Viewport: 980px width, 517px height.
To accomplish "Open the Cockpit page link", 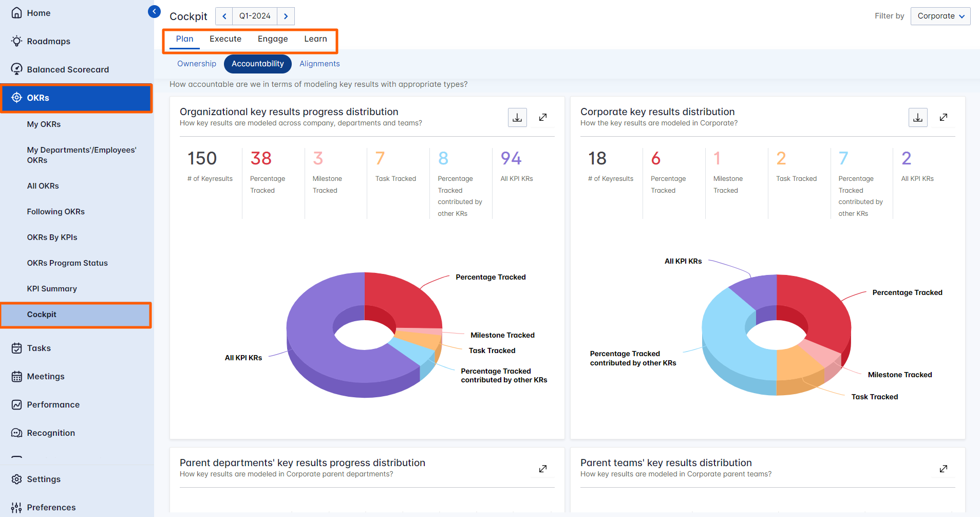I will [42, 314].
